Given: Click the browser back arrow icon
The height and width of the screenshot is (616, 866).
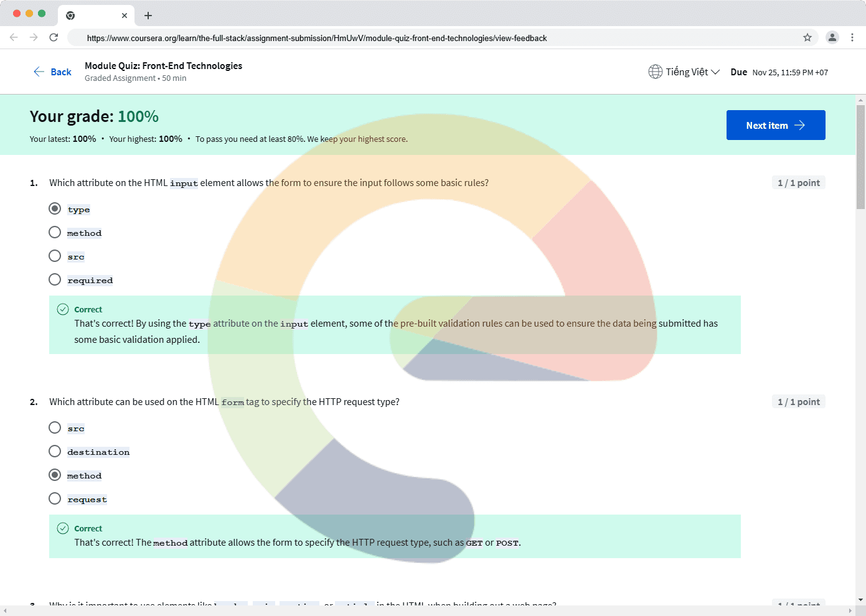Looking at the screenshot, I should click(14, 37).
